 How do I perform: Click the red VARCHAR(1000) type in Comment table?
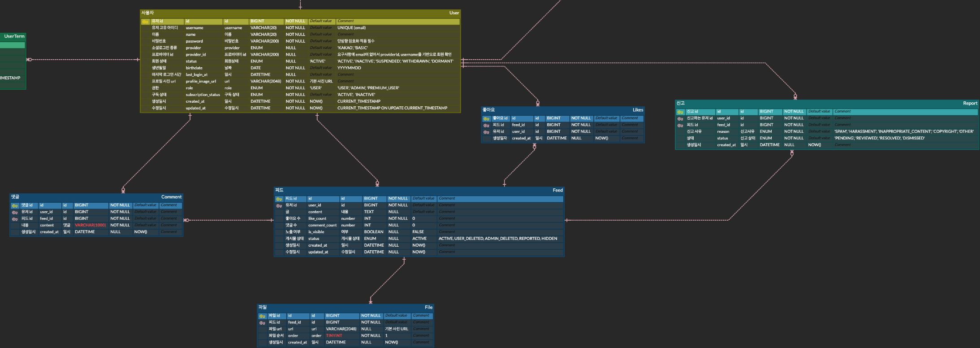90,225
